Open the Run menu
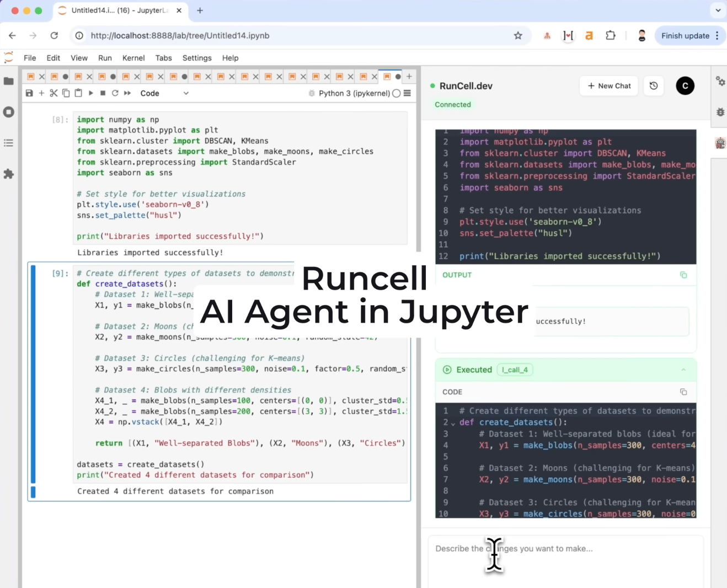The image size is (727, 588). tap(105, 58)
